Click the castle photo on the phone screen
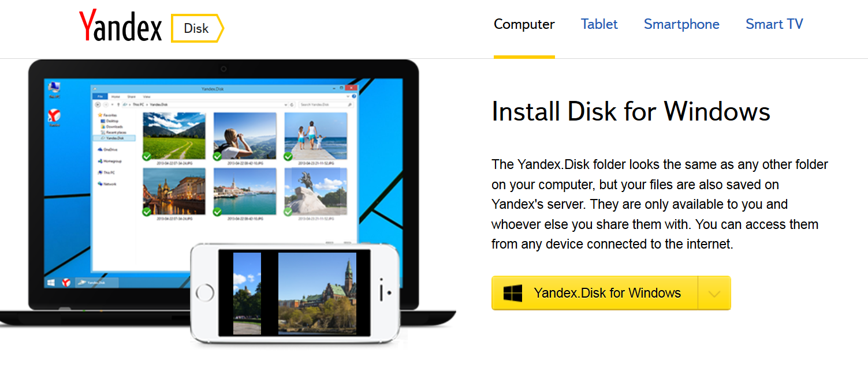Viewport: 868px width, 372px height. tap(317, 293)
